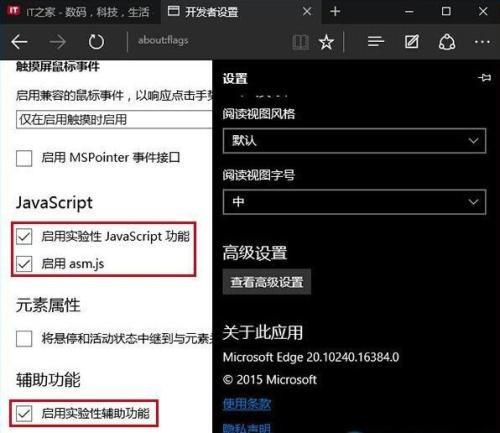Uncheck 启用实验性 JavaScript 功能
500x433 pixels.
point(24,237)
